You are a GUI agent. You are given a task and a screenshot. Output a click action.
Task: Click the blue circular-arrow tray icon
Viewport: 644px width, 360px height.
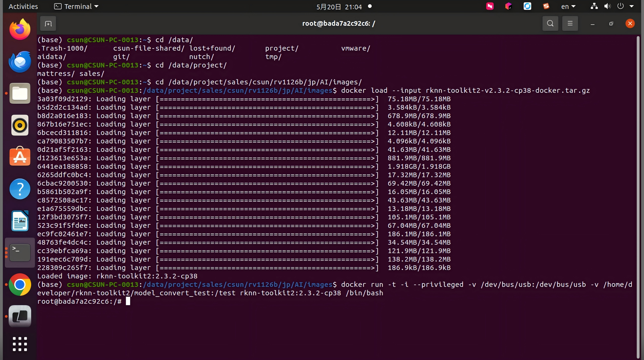(x=527, y=6)
